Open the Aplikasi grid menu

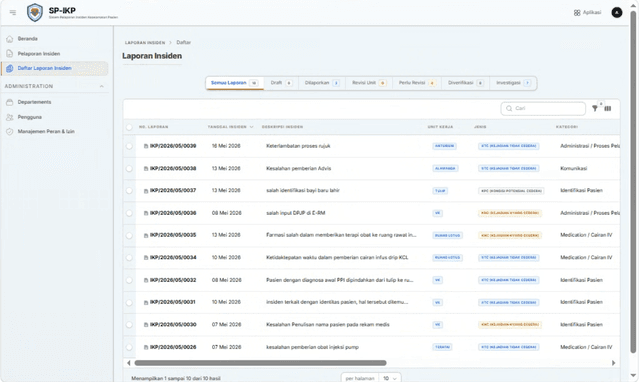point(587,13)
